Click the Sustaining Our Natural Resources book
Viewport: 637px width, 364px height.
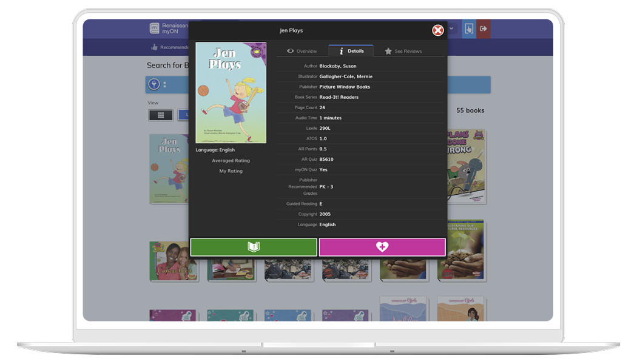461,250
